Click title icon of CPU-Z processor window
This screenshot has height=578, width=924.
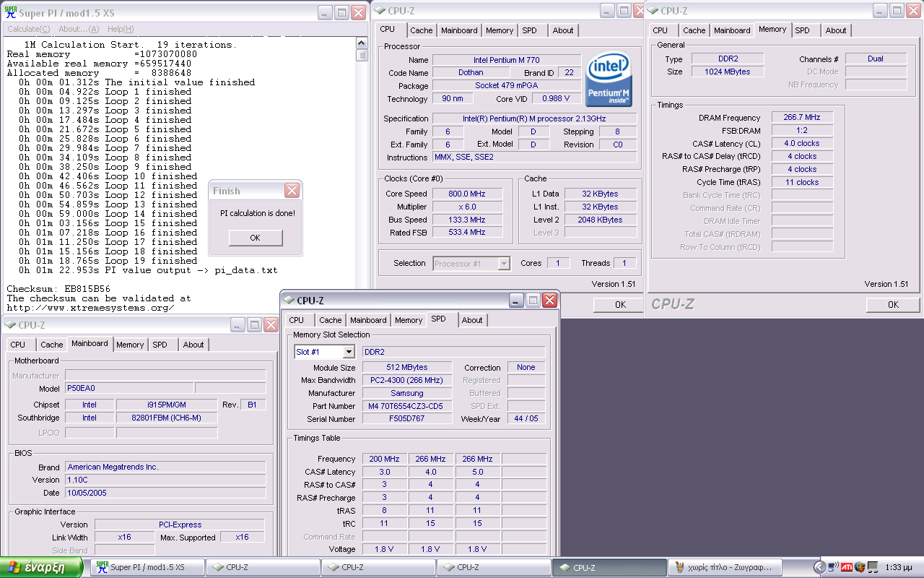[x=380, y=11]
